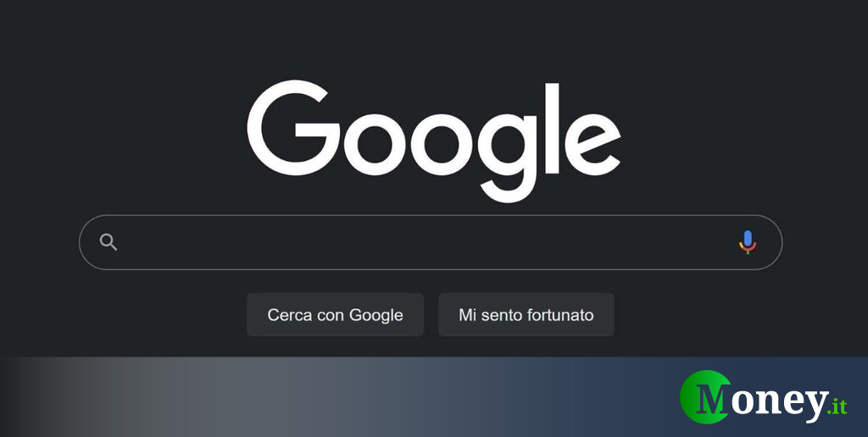The width and height of the screenshot is (868, 437).
Task: Click the dark blue banner area beside Money.it
Action: coord(609,396)
